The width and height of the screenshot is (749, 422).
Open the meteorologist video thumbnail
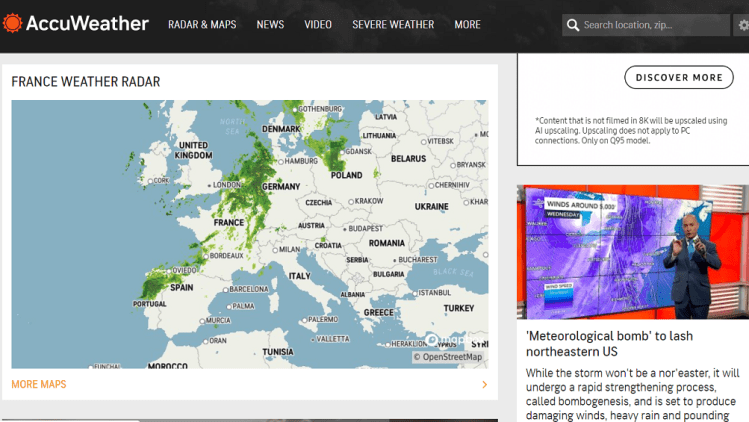[x=633, y=252]
